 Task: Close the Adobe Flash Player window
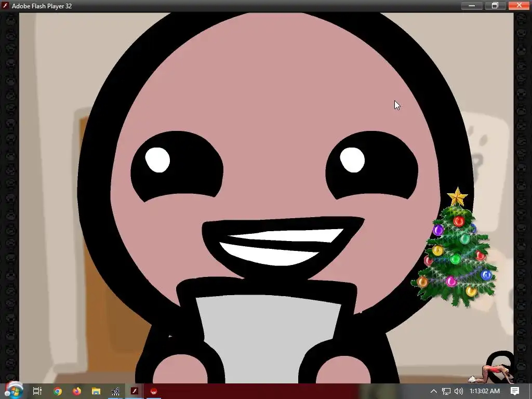click(x=519, y=5)
